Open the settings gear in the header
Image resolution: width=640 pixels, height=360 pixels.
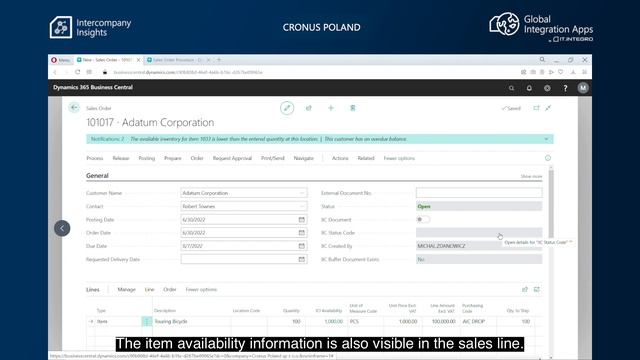coord(547,88)
